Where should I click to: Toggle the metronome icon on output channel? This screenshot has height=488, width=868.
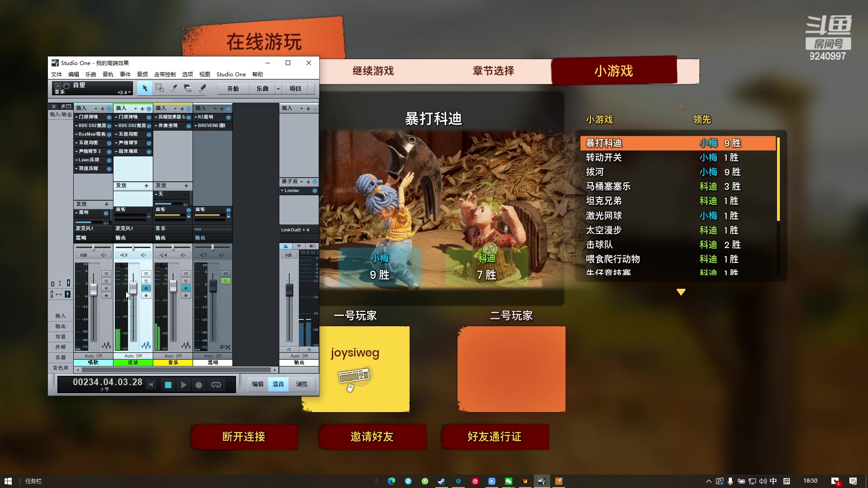coord(286,246)
